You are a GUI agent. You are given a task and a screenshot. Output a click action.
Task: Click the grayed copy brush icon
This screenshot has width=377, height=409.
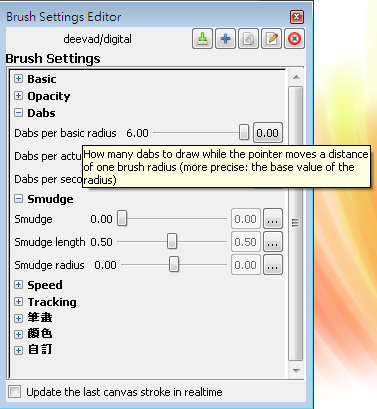pos(248,39)
